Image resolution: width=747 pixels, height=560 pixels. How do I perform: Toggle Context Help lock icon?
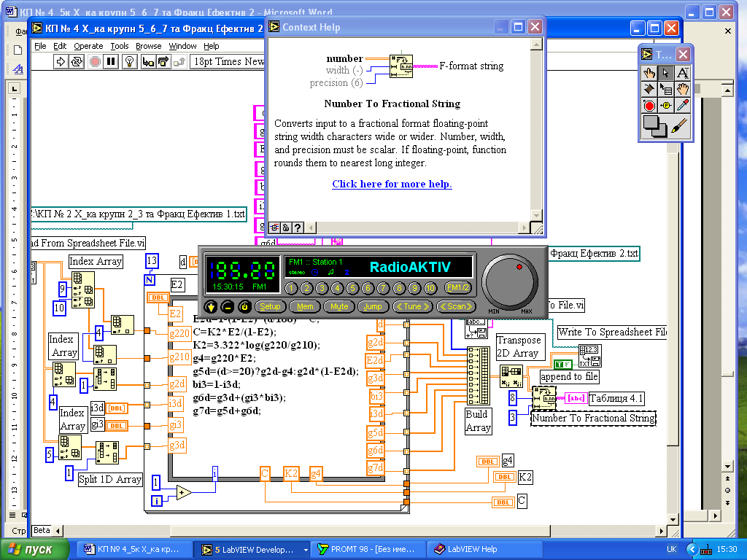[x=285, y=227]
